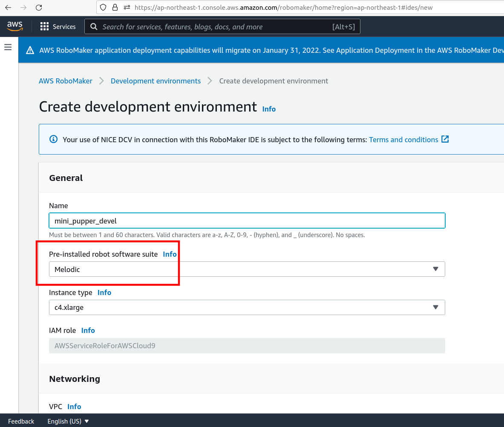The image size is (504, 427).
Task: Reload the page with refresh icon
Action: point(39,7)
